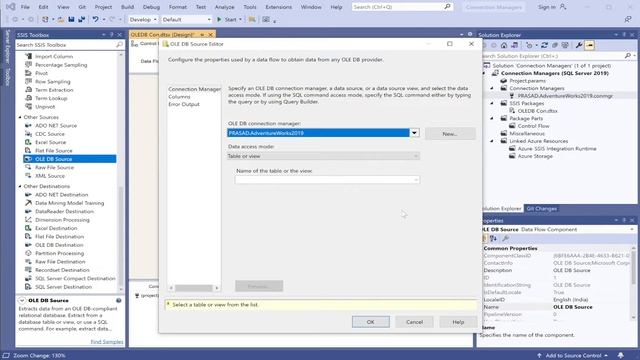This screenshot has height=360, width=640.
Task: Click the wrench Properties icon in Solution Explorer
Action: (579, 45)
